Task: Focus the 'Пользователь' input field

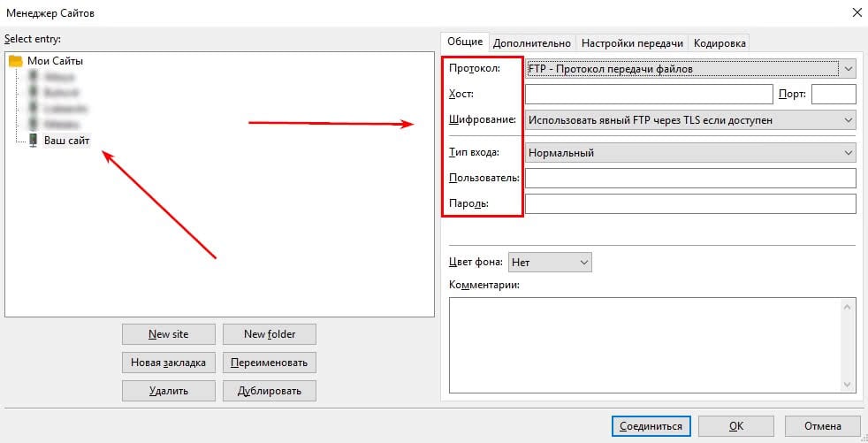Action: click(690, 179)
